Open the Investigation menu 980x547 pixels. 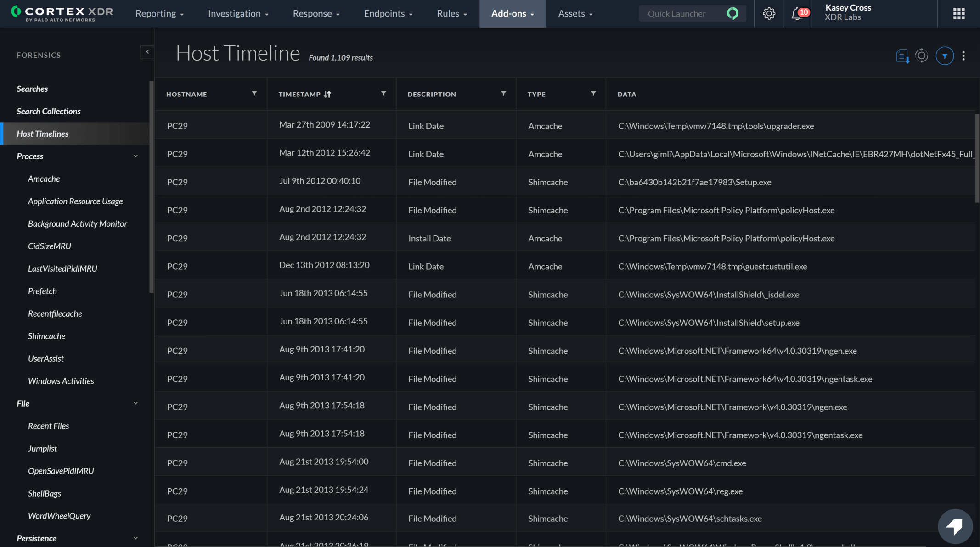tap(238, 14)
